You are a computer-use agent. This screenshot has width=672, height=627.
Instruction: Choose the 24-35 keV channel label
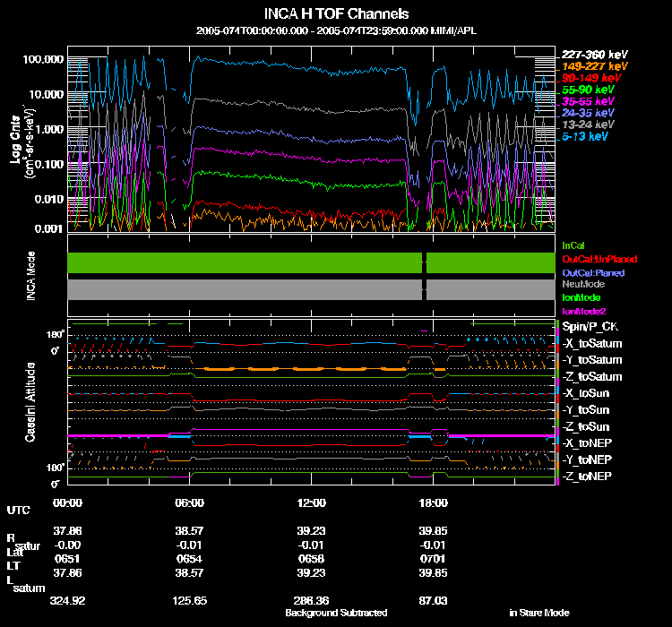tap(588, 113)
